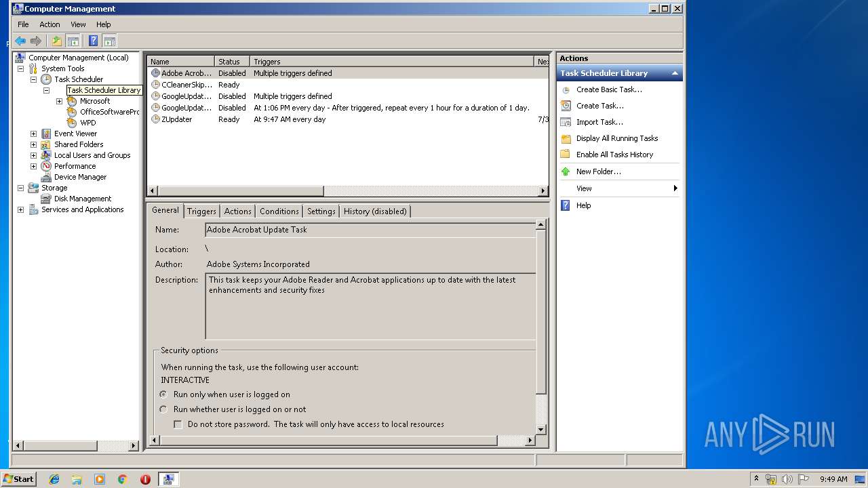868x488 pixels.
Task: Click the details pane vertical scrollbar down arrow
Action: (x=541, y=430)
